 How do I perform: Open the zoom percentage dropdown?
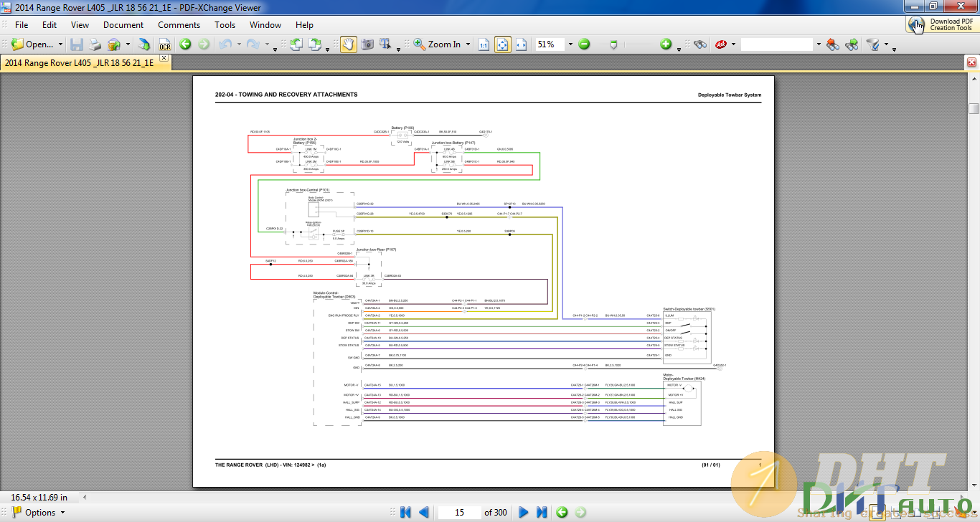click(570, 44)
